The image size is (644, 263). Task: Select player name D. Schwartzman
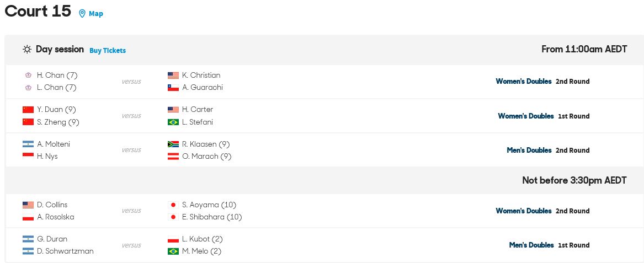point(65,251)
